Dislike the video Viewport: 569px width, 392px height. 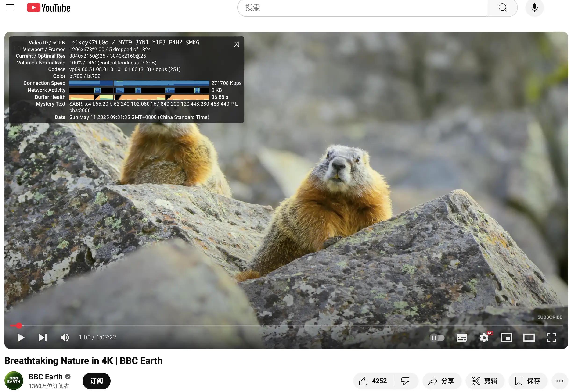tap(405, 381)
